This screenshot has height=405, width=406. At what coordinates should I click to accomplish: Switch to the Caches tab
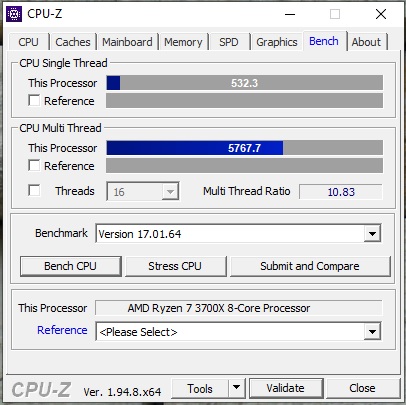point(73,42)
